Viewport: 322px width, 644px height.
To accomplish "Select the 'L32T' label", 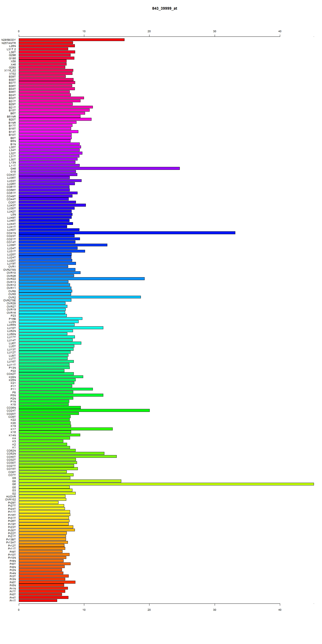I will pos(12,153).
